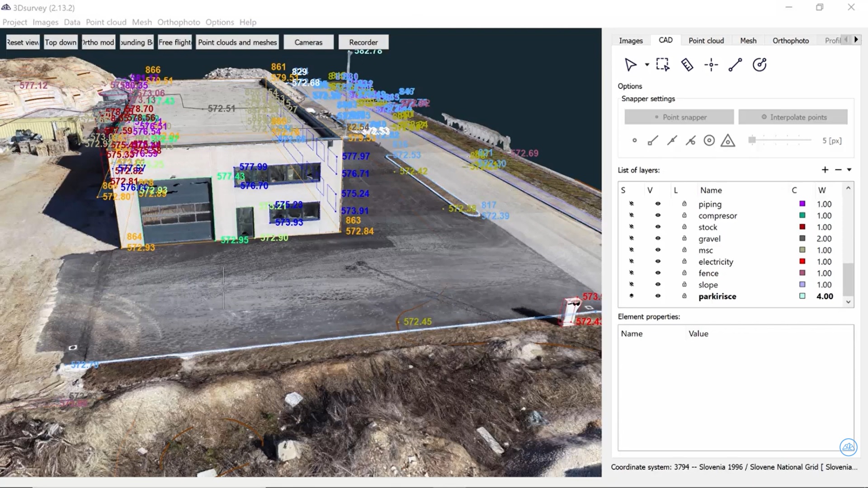Select the point creation tool
This screenshot has width=868, height=488.
[711, 65]
